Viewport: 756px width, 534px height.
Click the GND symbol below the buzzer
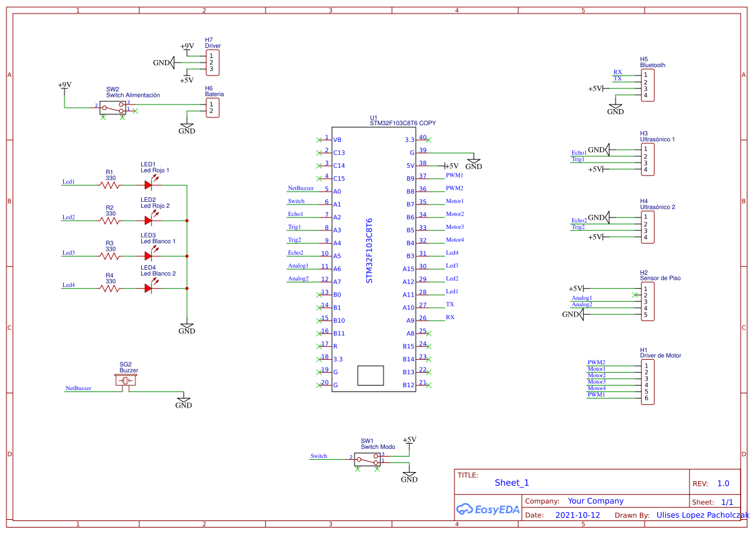pos(185,400)
